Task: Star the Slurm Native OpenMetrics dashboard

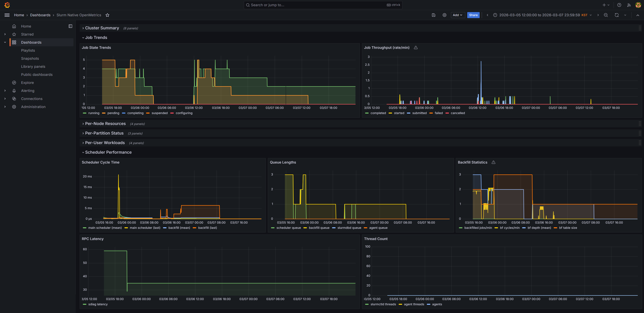Action: click(107, 15)
